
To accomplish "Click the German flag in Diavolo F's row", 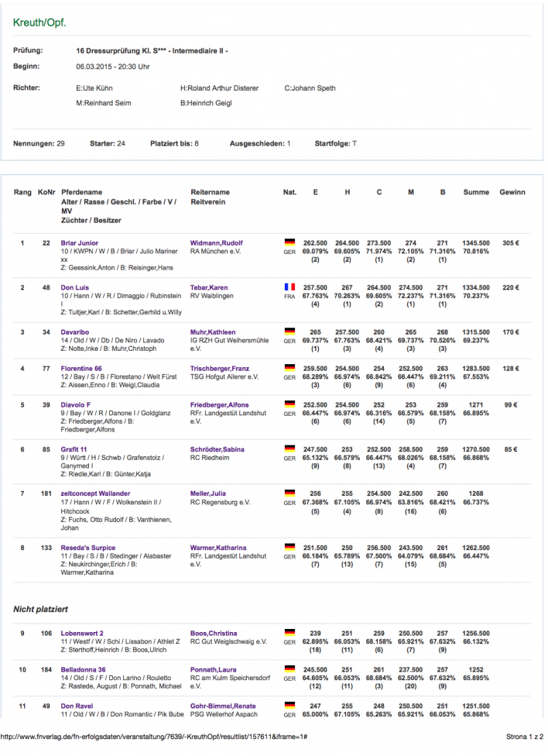I will pyautogui.click(x=289, y=404).
